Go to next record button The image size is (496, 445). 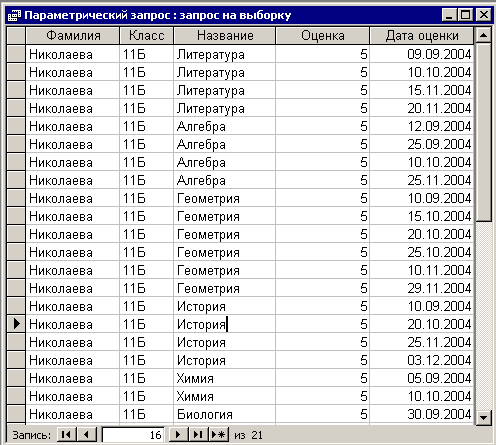[x=179, y=434]
